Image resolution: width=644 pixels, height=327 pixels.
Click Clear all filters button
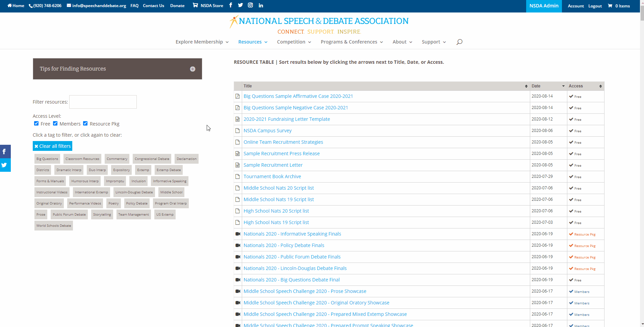point(52,146)
